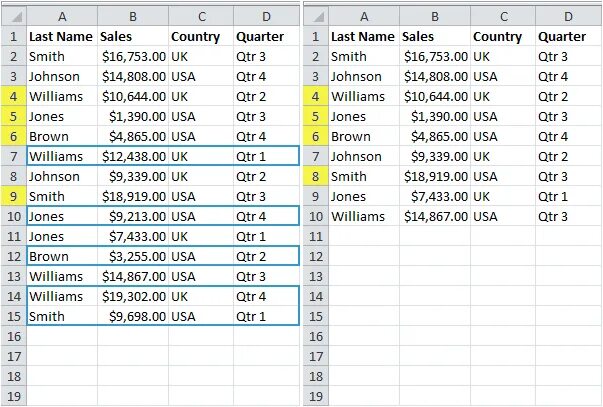Click the select-all corner of left sheet
This screenshot has width=603, height=407.
(x=13, y=16)
